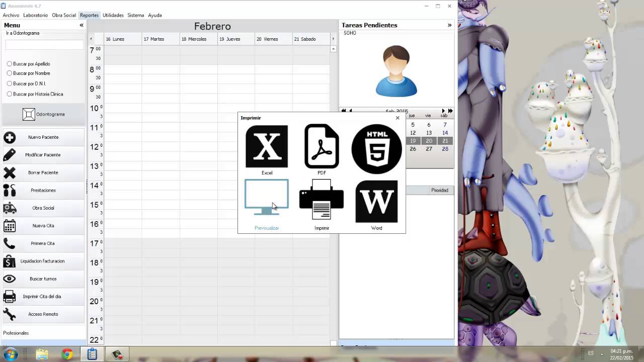Screen dimensions: 644x362
Task: Open Liquidacion facturacion
Action: pos(43,261)
